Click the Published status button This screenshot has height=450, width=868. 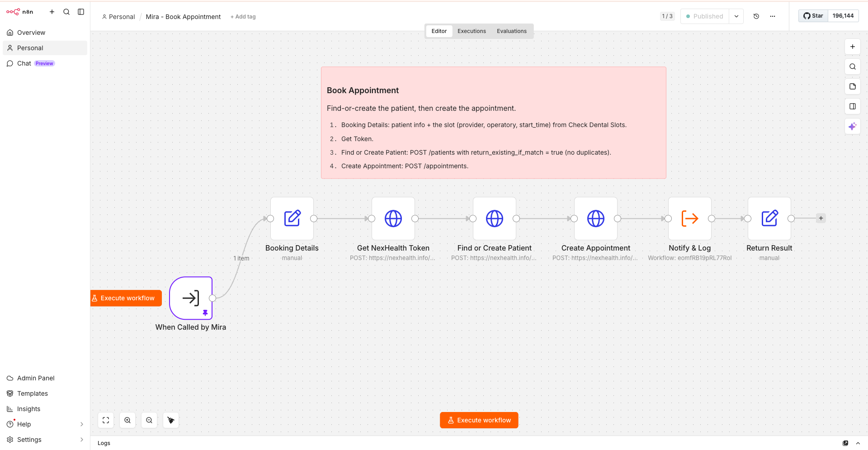click(704, 16)
